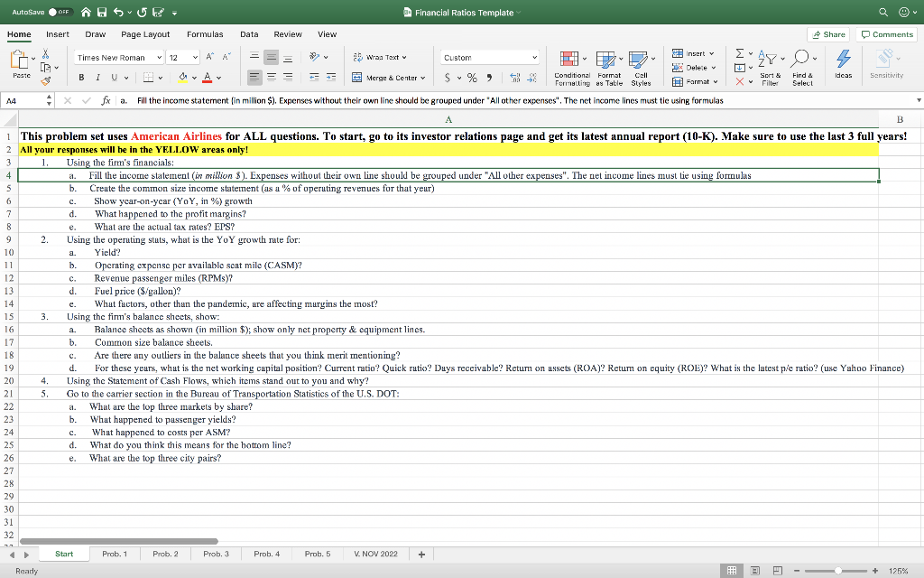Open the Insert ribbon tab
The width and height of the screenshot is (924, 578).
[x=57, y=34]
